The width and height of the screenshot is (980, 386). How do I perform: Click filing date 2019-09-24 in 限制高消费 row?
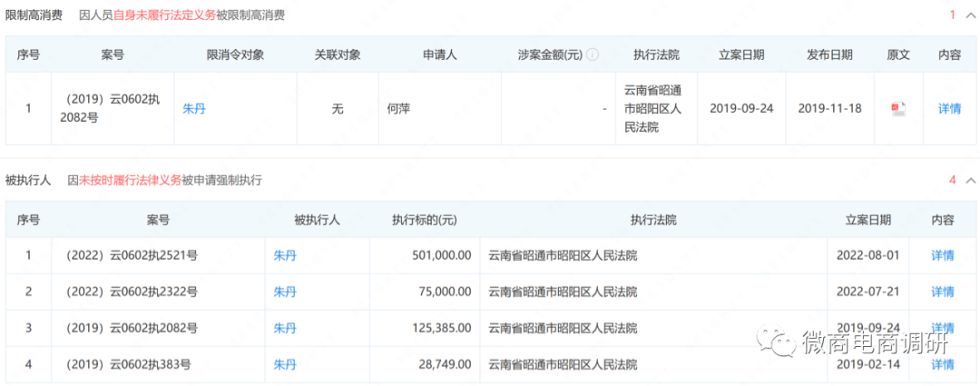742,109
